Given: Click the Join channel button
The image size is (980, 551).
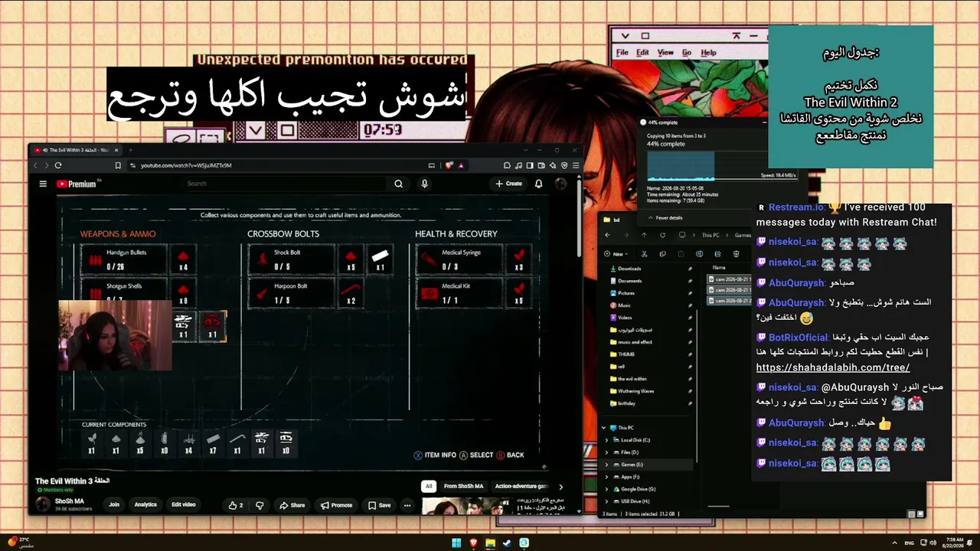Looking at the screenshot, I should pos(114,505).
